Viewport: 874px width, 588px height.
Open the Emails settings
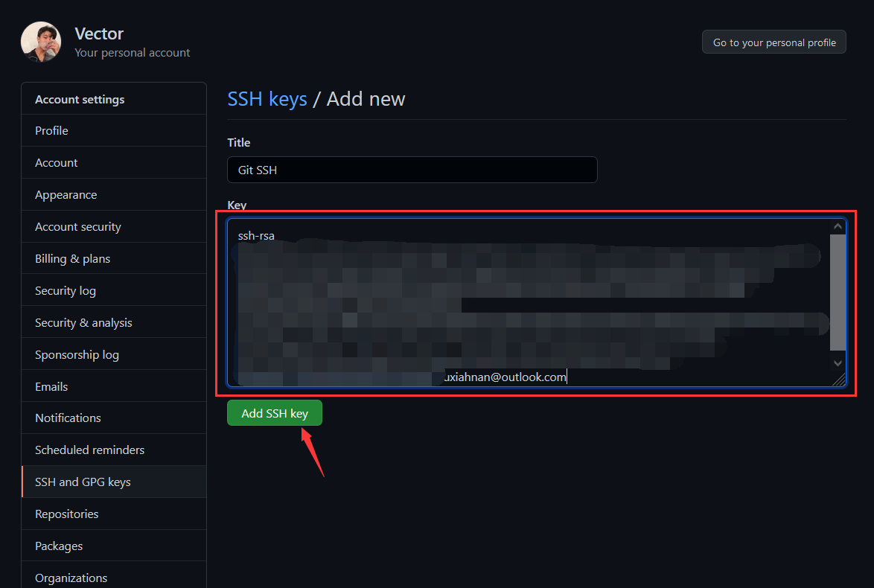[114, 386]
